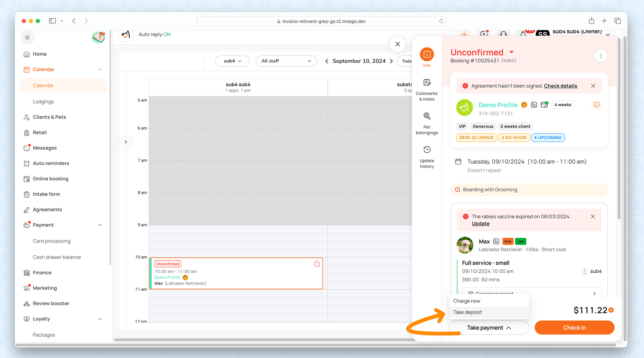Image resolution: width=644 pixels, height=358 pixels.
Task: Go to next day arrow
Action: (x=392, y=61)
